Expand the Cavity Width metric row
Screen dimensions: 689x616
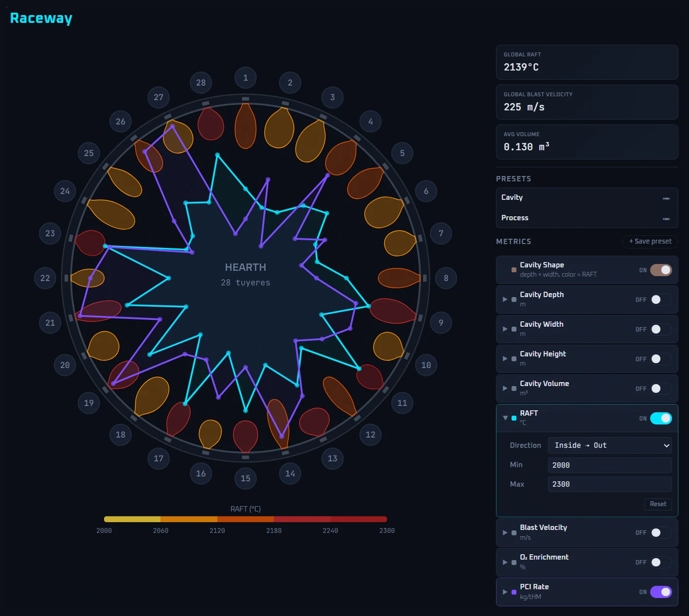(505, 329)
